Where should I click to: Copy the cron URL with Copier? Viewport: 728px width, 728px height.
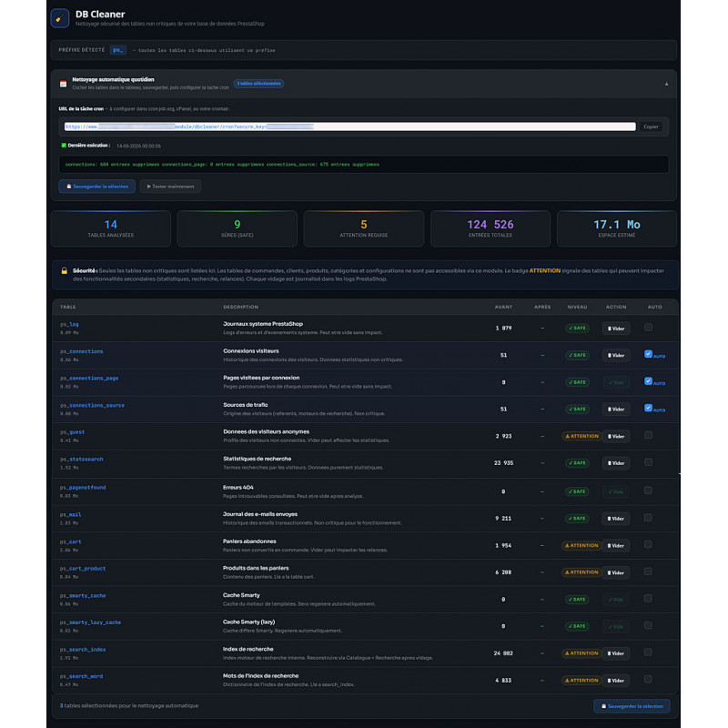(x=651, y=126)
